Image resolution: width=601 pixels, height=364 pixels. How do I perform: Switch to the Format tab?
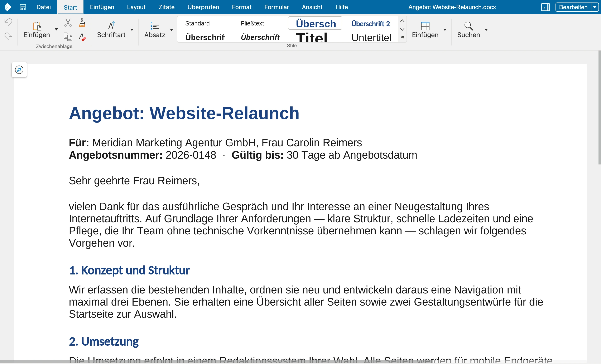click(241, 7)
